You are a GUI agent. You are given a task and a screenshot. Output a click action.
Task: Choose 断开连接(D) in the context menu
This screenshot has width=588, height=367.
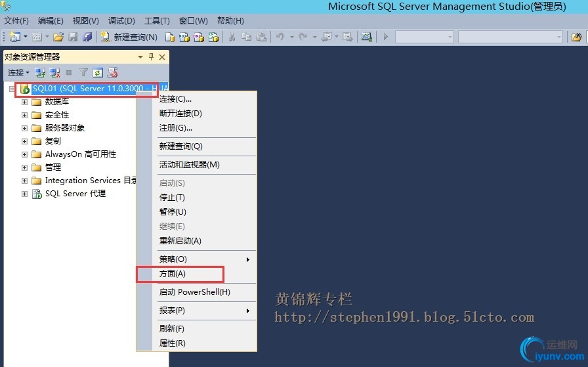pyautogui.click(x=196, y=114)
